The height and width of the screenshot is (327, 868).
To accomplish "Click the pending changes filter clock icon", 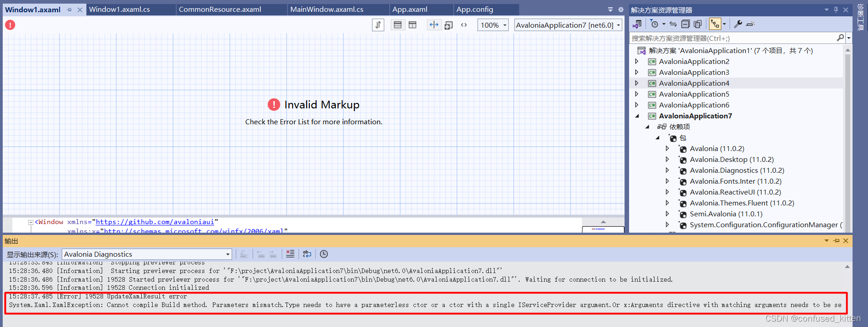I will point(655,24).
